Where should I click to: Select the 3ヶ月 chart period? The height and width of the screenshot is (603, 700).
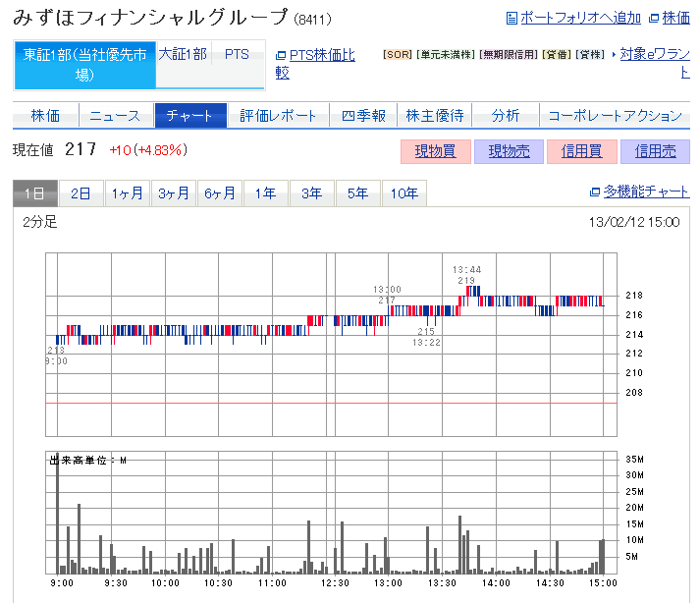pos(173,194)
